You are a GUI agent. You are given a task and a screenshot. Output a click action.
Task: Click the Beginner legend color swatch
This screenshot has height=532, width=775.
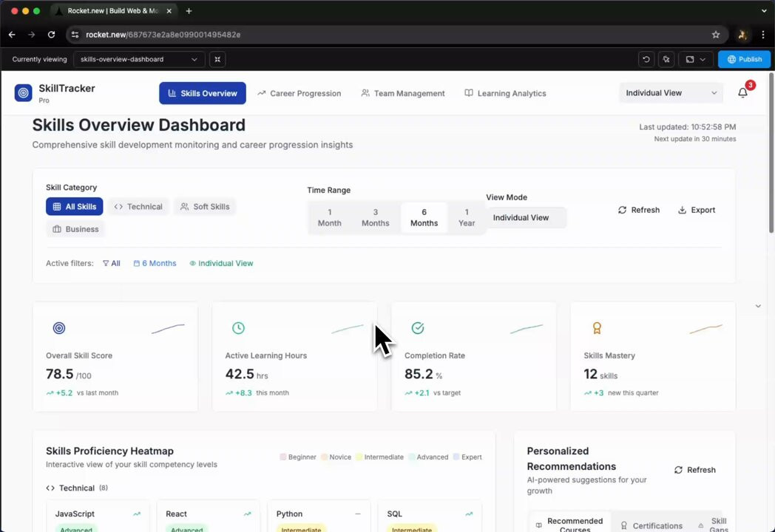click(x=283, y=457)
